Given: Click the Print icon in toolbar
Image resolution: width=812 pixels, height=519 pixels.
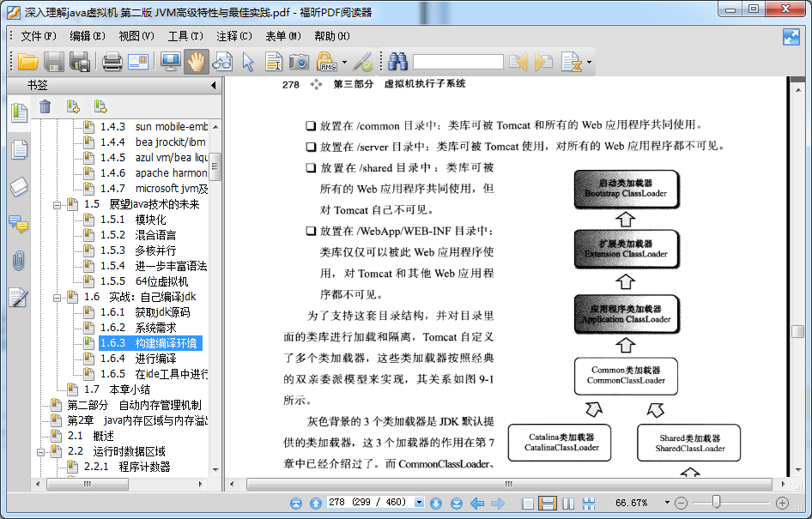Looking at the screenshot, I should (112, 62).
